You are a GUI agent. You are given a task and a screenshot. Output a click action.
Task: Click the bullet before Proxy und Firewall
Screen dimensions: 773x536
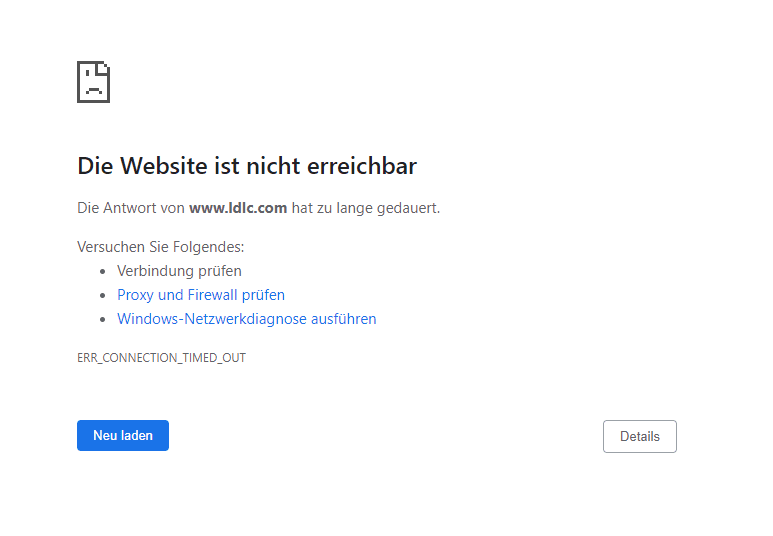pyautogui.click(x=103, y=295)
